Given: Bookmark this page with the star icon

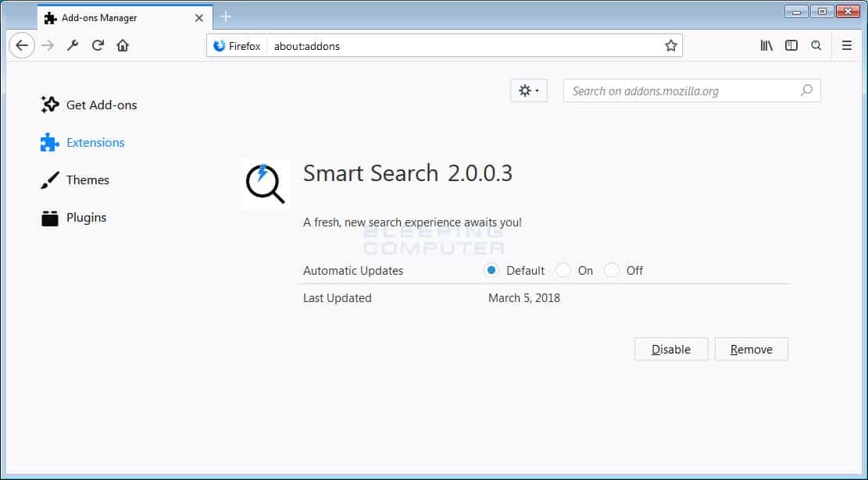Looking at the screenshot, I should [671, 46].
